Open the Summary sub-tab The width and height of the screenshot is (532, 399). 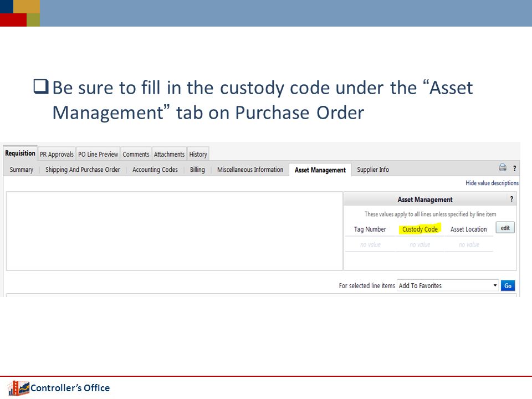(x=22, y=170)
